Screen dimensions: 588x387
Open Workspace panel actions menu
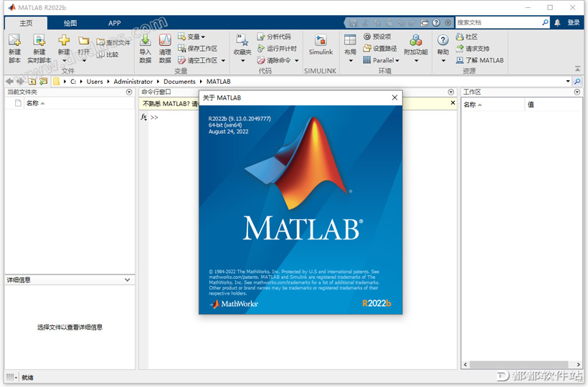pos(577,92)
